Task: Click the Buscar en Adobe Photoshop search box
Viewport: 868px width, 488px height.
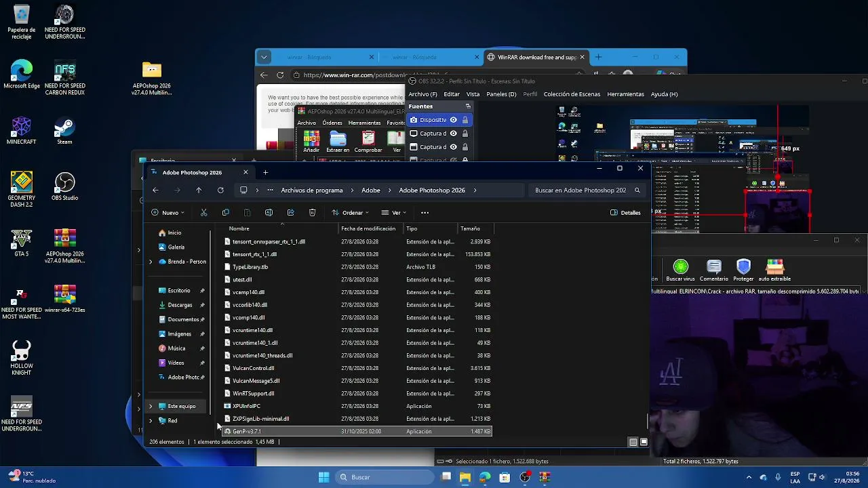Action: pos(586,190)
